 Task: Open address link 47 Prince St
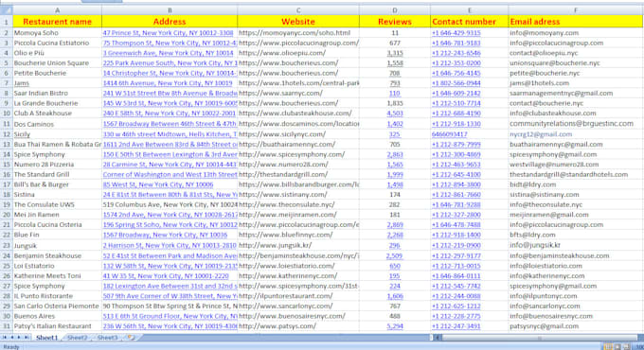[x=168, y=33]
